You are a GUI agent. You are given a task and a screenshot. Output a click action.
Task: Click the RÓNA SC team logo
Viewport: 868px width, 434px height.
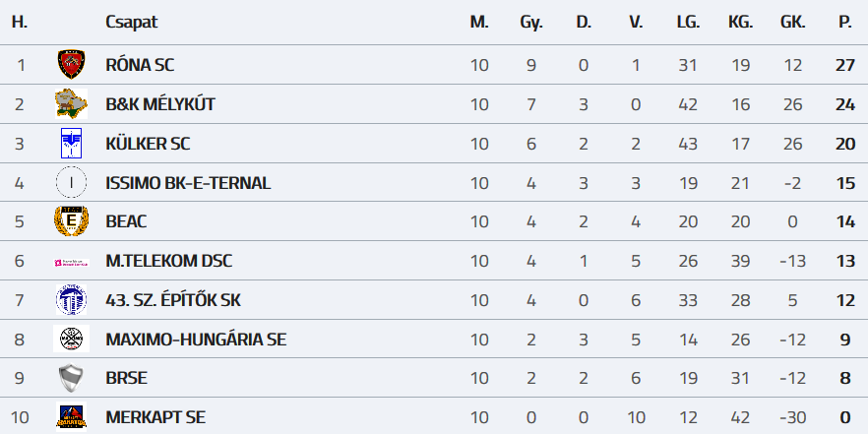pyautogui.click(x=71, y=65)
